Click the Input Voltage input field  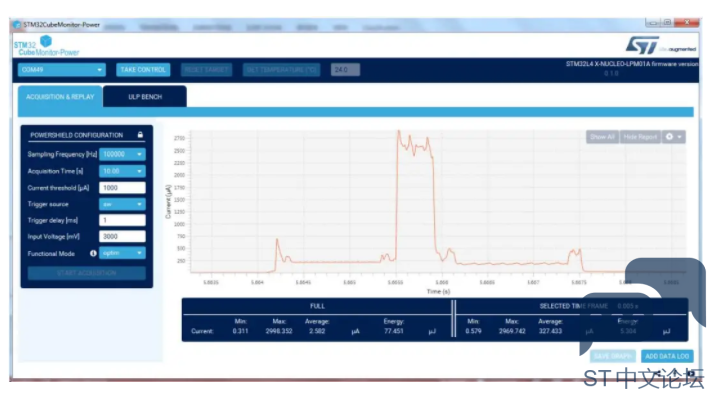pos(122,236)
